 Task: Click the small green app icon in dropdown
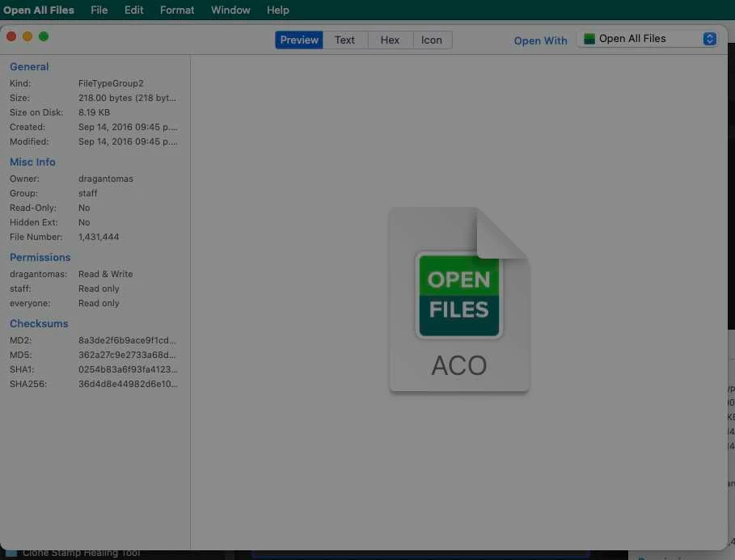(589, 39)
